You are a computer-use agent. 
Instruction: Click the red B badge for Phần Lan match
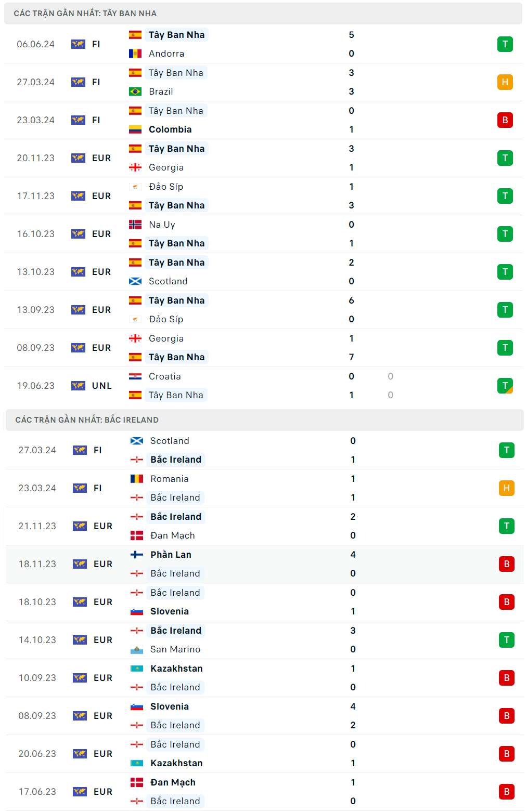coord(506,564)
